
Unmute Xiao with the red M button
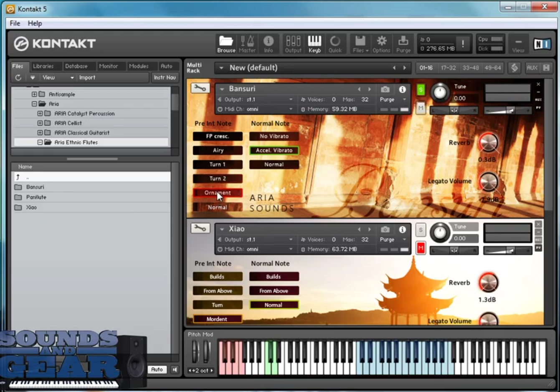coord(421,248)
